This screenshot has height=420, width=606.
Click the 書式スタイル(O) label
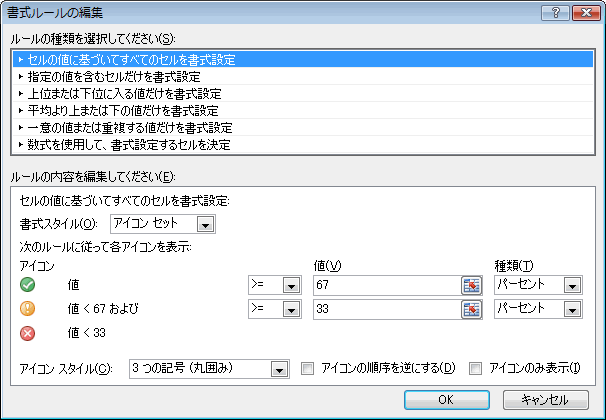(x=59, y=224)
